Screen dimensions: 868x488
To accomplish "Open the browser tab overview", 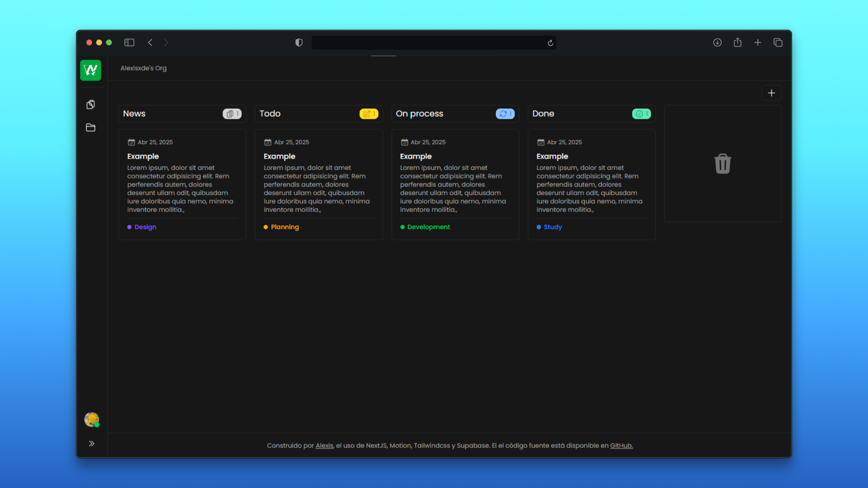I will [778, 42].
